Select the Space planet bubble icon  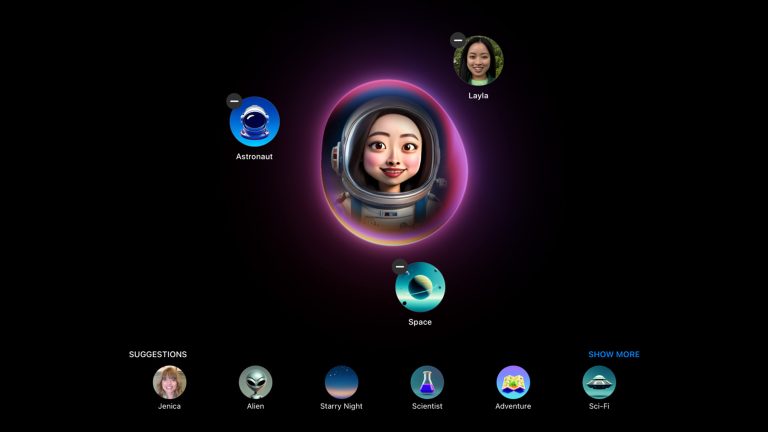(x=421, y=288)
